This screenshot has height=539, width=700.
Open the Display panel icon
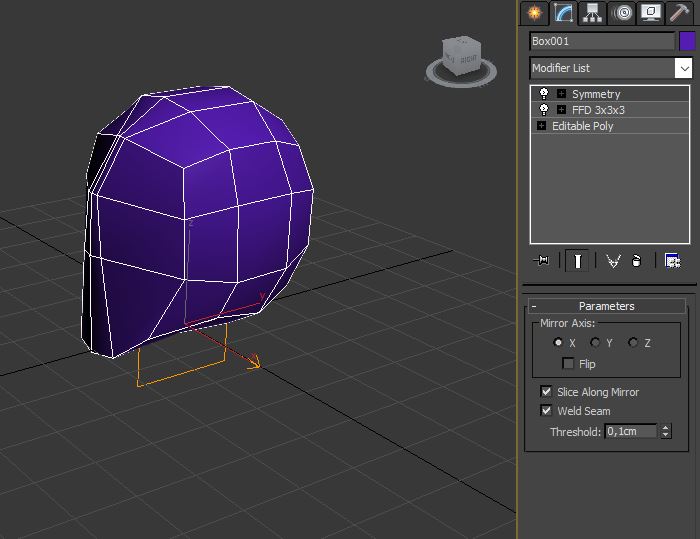point(652,13)
